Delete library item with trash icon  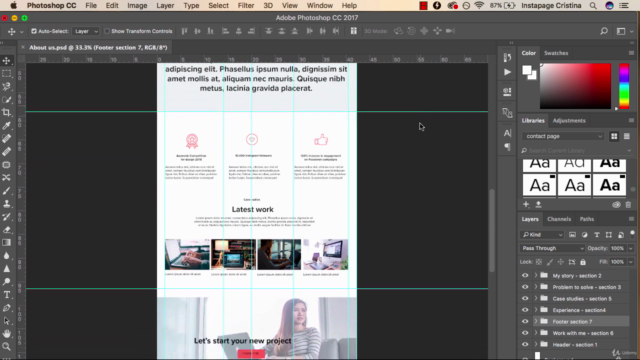coord(628,204)
